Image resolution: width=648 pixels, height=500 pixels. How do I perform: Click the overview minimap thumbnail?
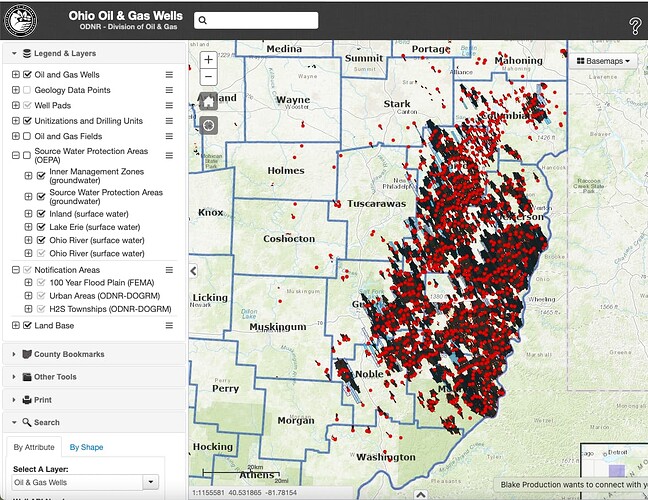pos(614,471)
